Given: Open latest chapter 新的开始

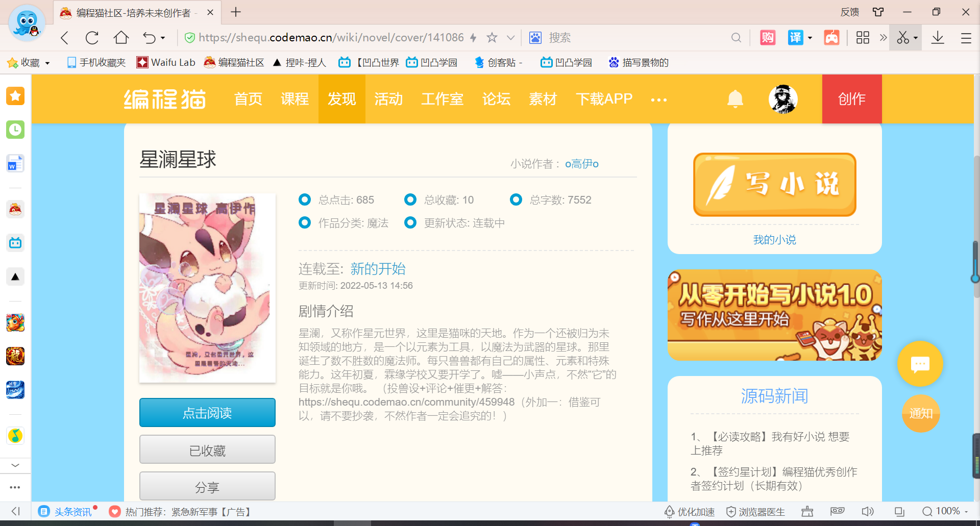Looking at the screenshot, I should (378, 269).
